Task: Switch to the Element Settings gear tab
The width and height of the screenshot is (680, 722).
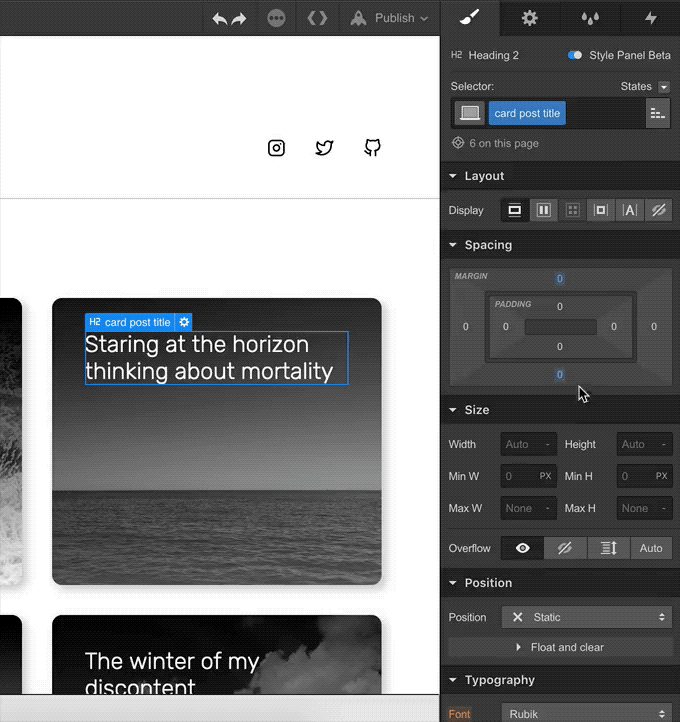Action: click(529, 18)
